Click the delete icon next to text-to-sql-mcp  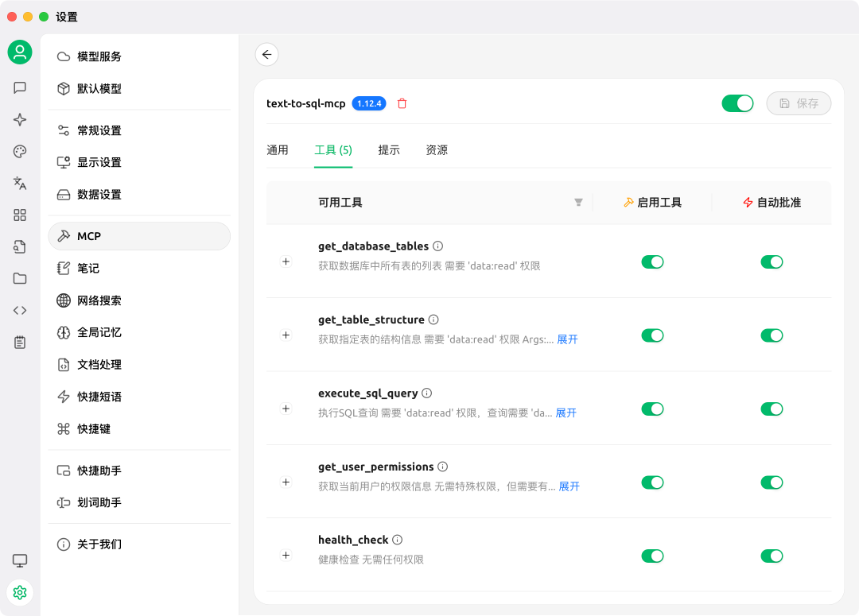click(402, 103)
